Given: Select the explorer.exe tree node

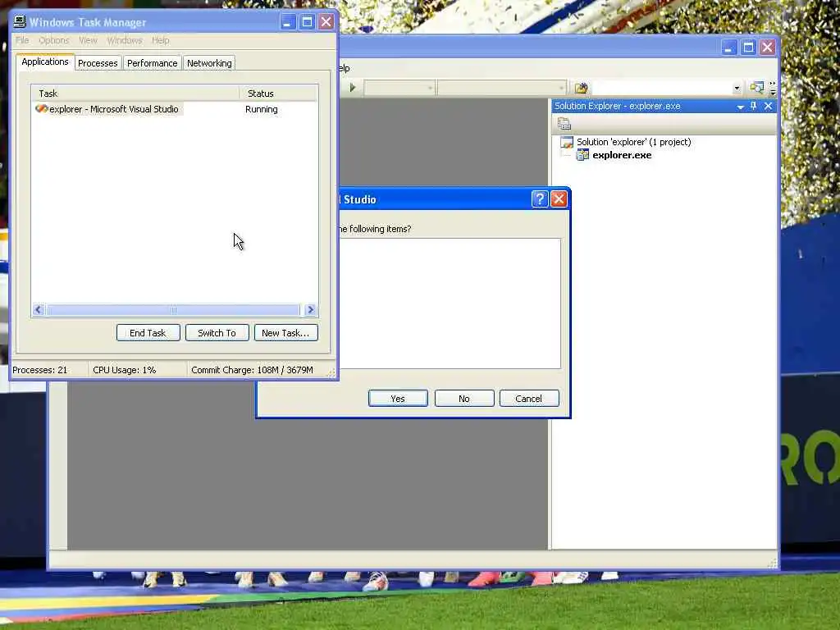Looking at the screenshot, I should [x=622, y=155].
